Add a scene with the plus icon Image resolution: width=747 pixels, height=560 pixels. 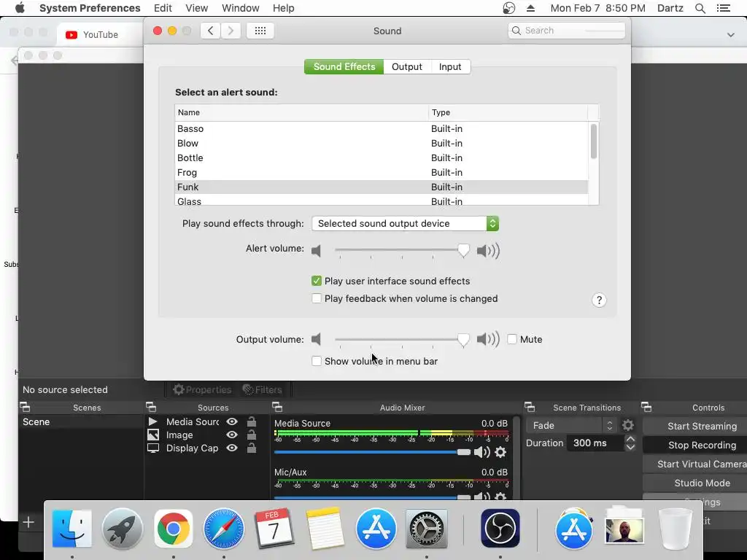coord(28,522)
